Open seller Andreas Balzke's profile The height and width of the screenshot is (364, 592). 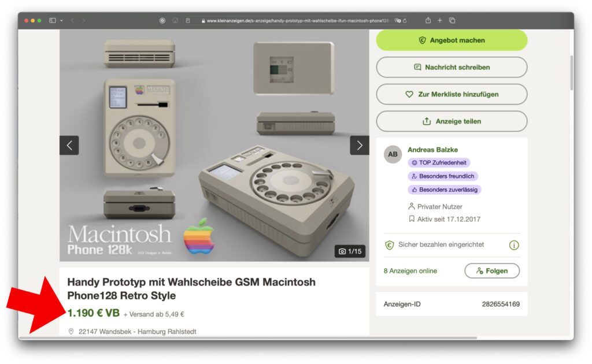(x=432, y=150)
